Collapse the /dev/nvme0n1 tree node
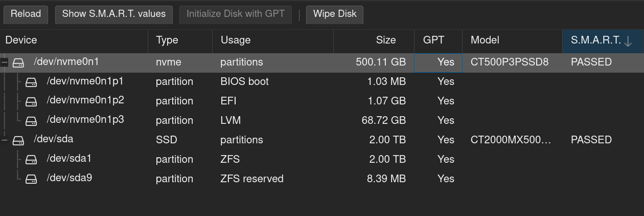 5,62
